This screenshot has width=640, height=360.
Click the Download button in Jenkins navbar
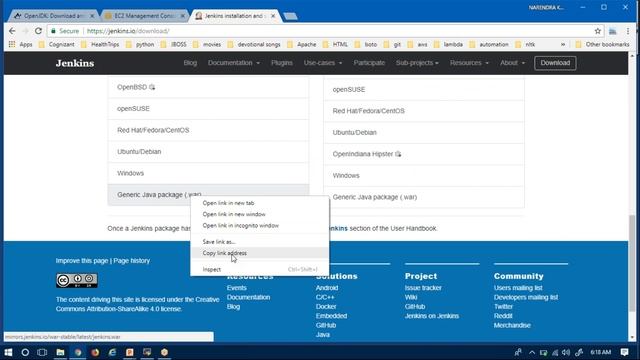click(x=555, y=63)
